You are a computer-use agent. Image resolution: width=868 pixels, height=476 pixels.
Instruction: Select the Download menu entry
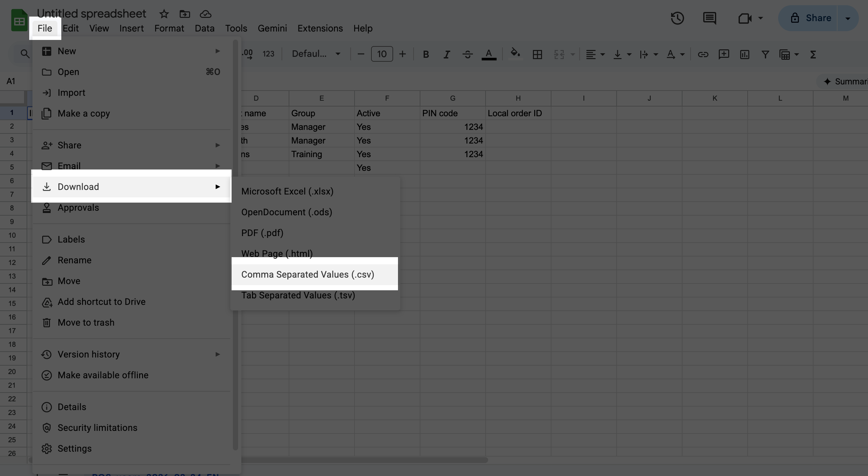[x=131, y=187]
